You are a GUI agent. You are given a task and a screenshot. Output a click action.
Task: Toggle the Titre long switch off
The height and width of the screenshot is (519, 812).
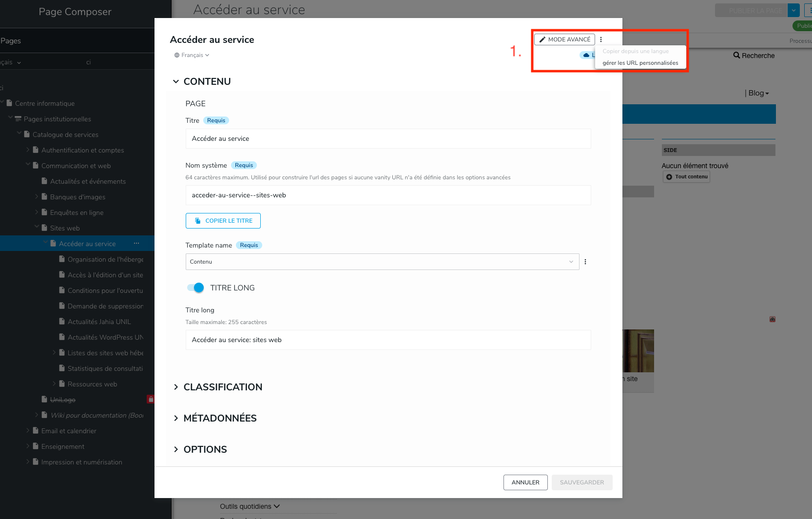point(195,288)
